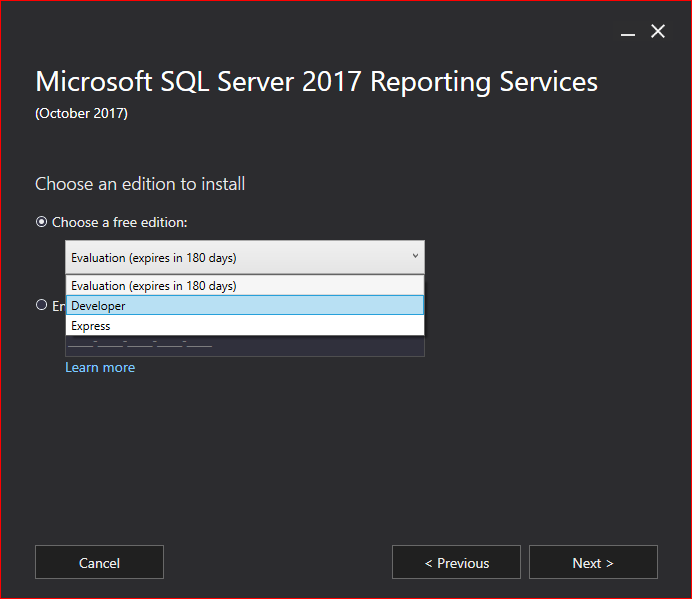Open the 'Learn more' link
Image resolution: width=692 pixels, height=599 pixels.
pyautogui.click(x=100, y=367)
